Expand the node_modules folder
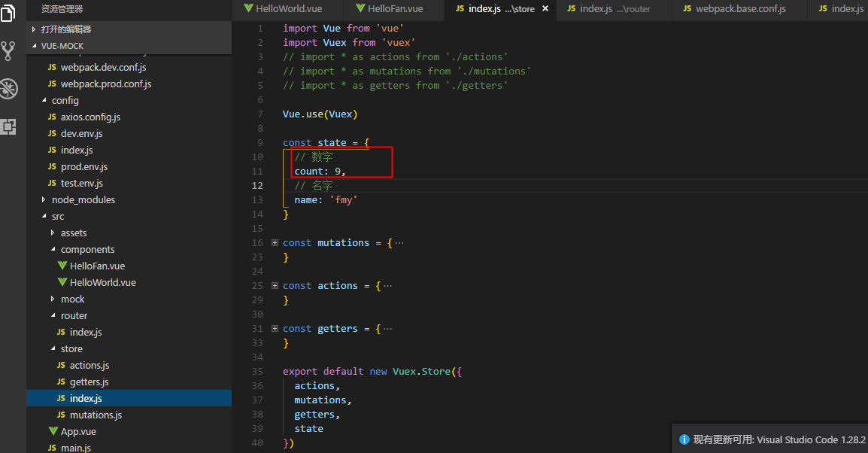The width and height of the screenshot is (868, 453). click(44, 200)
